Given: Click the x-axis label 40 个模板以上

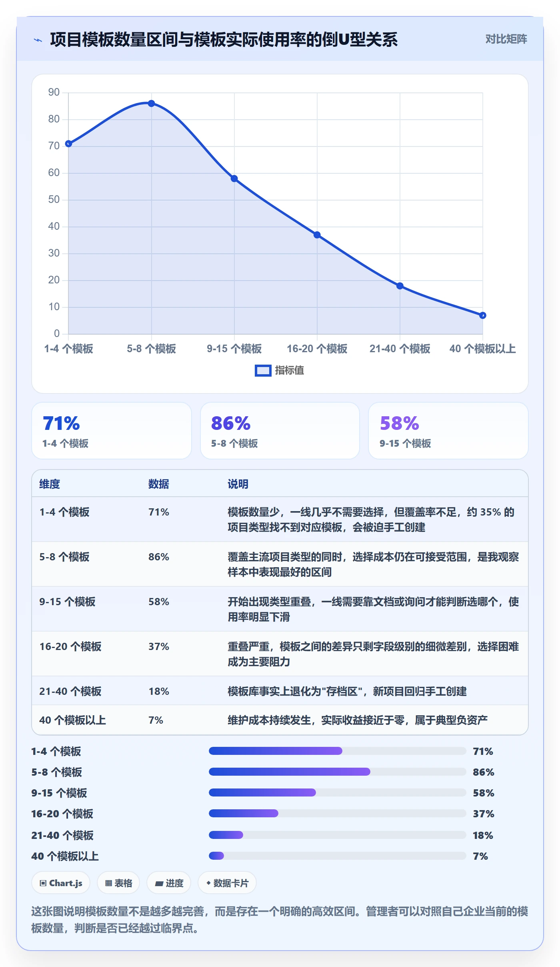Looking at the screenshot, I should point(482,349).
